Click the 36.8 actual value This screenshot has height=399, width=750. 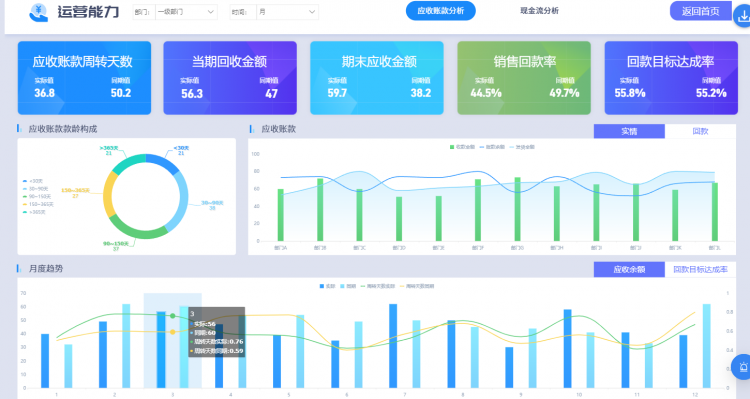pyautogui.click(x=44, y=93)
